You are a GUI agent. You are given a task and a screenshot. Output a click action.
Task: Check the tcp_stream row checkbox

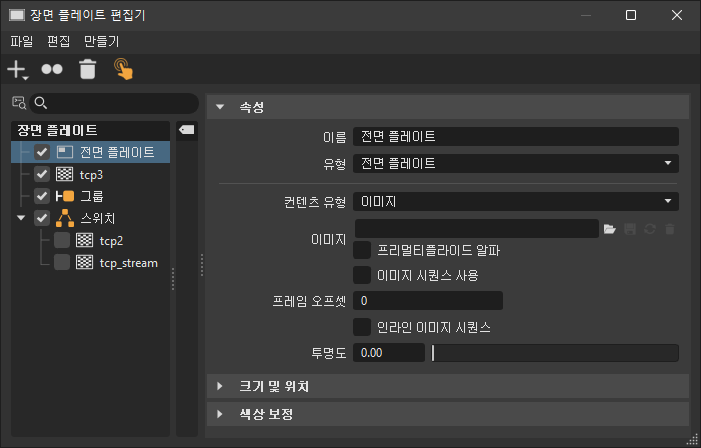coord(62,262)
